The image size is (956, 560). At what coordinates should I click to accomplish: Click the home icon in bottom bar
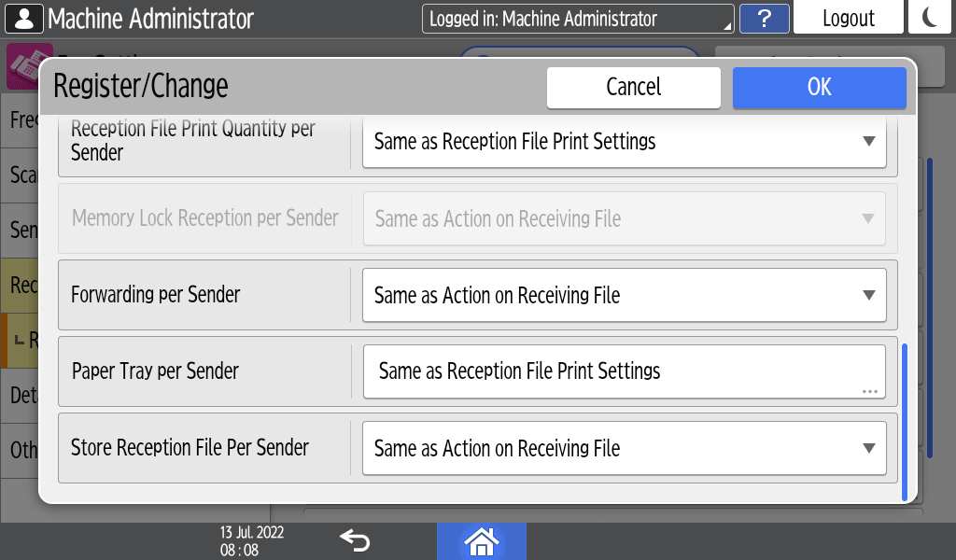pos(481,541)
